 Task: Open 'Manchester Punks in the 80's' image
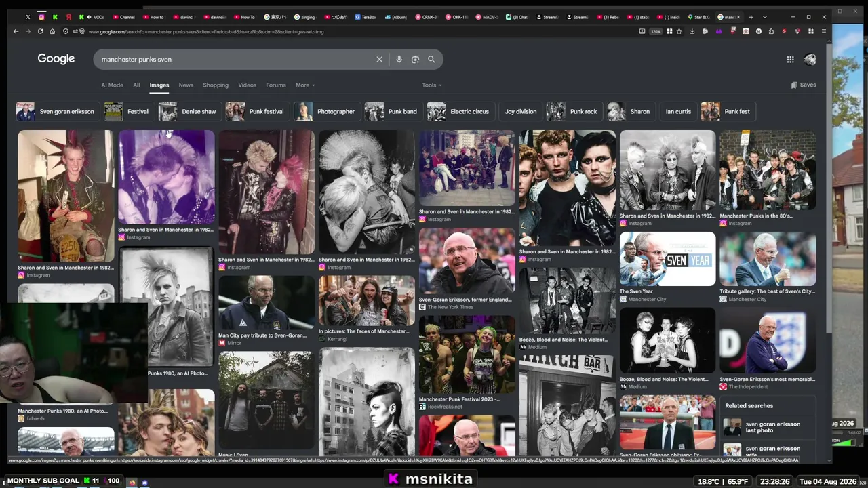[x=768, y=171]
